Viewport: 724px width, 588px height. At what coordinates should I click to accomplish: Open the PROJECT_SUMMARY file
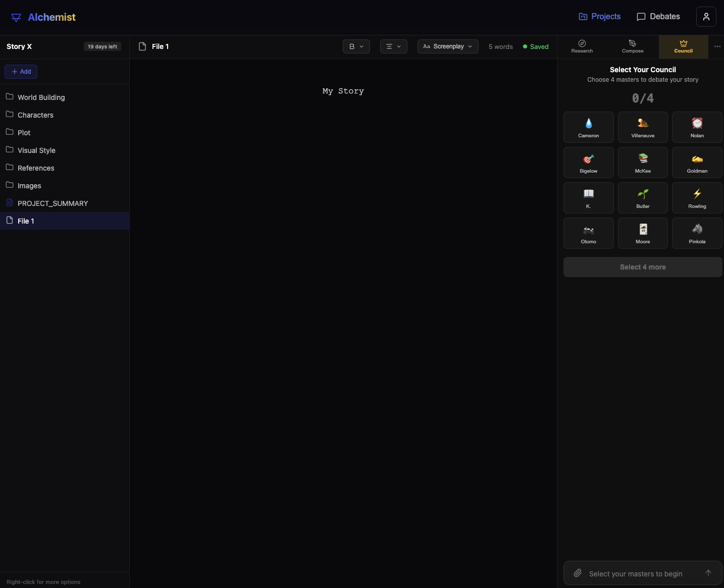[x=53, y=203]
